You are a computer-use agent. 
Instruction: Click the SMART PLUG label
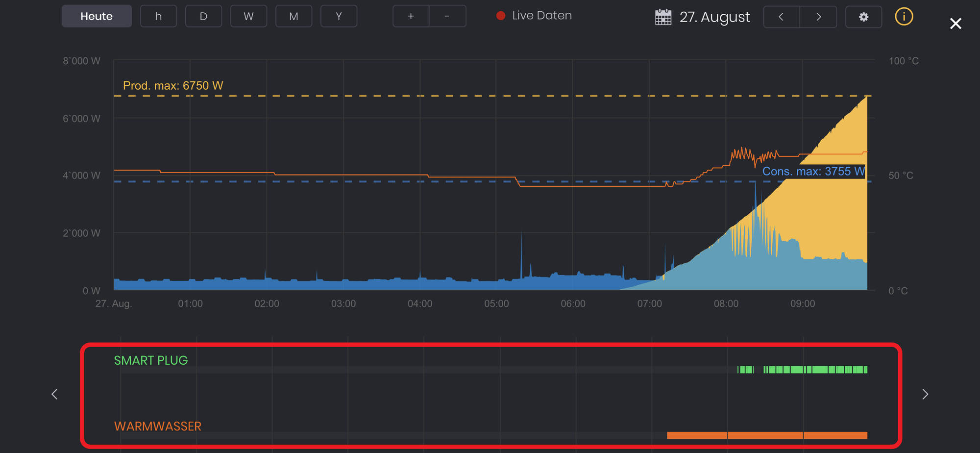[x=151, y=360]
